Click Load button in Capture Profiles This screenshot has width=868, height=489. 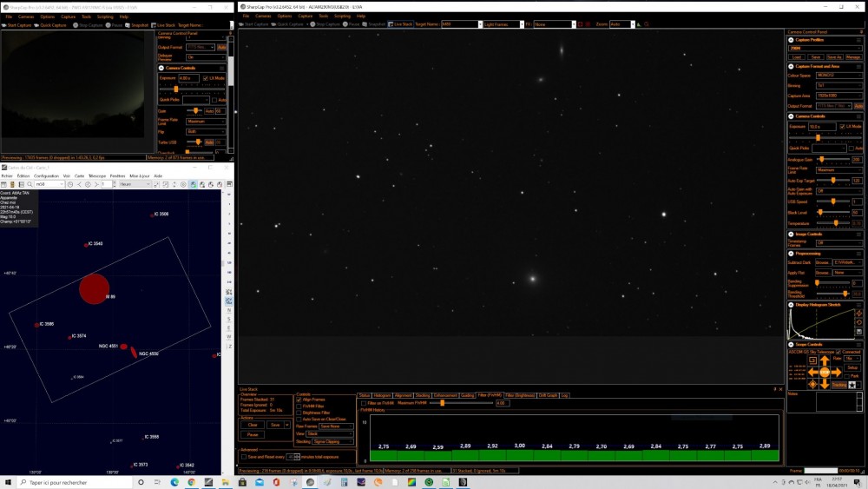(x=797, y=57)
